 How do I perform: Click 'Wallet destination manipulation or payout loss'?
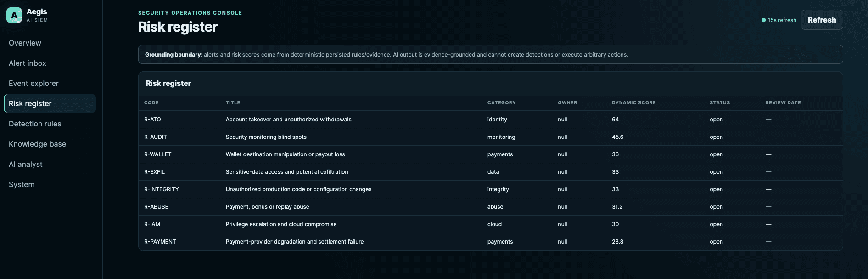click(285, 154)
